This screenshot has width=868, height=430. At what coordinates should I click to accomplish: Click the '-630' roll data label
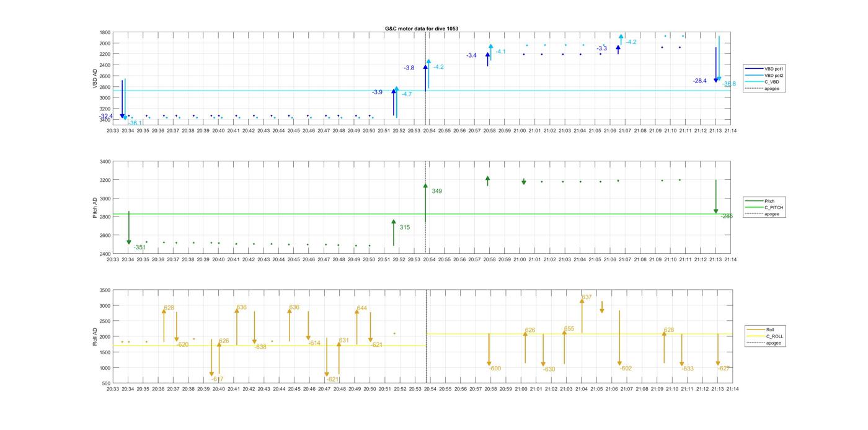tap(549, 369)
